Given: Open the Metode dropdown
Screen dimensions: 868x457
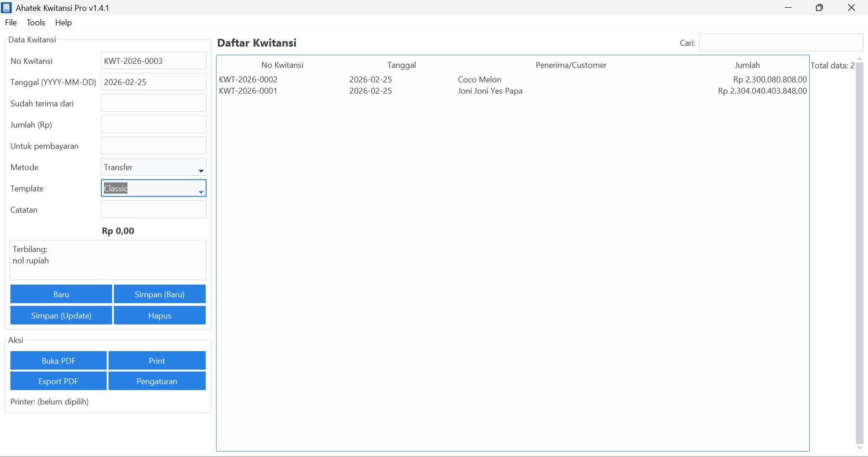Looking at the screenshot, I should [153, 167].
